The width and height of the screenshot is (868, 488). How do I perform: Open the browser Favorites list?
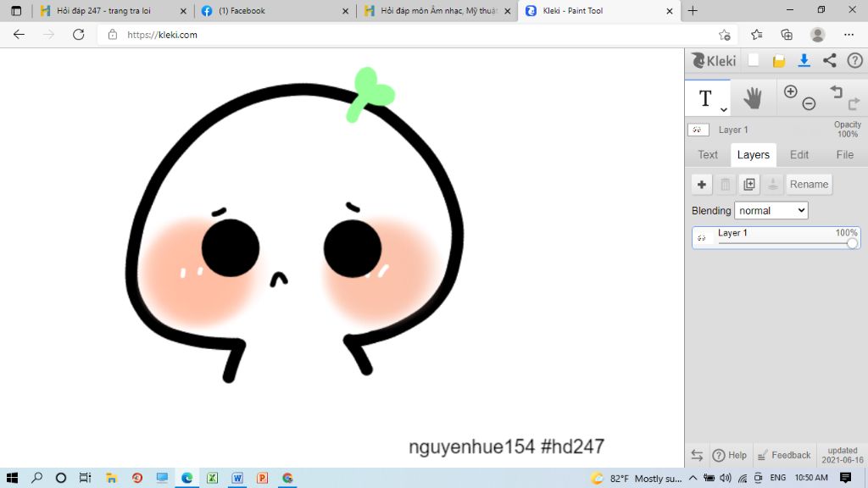pos(757,35)
